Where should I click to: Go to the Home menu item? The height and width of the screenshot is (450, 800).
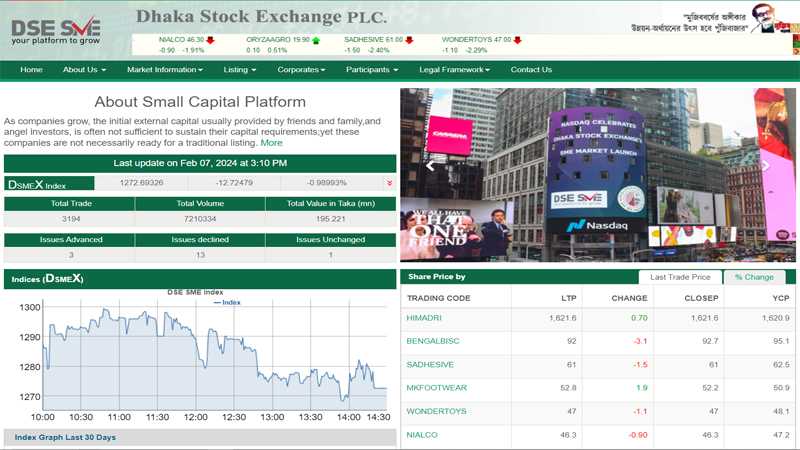(x=31, y=70)
